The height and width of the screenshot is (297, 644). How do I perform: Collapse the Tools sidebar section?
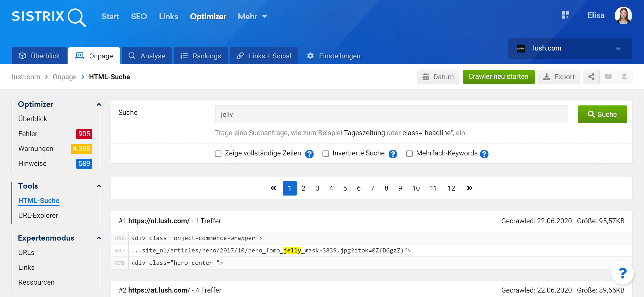[x=99, y=186]
